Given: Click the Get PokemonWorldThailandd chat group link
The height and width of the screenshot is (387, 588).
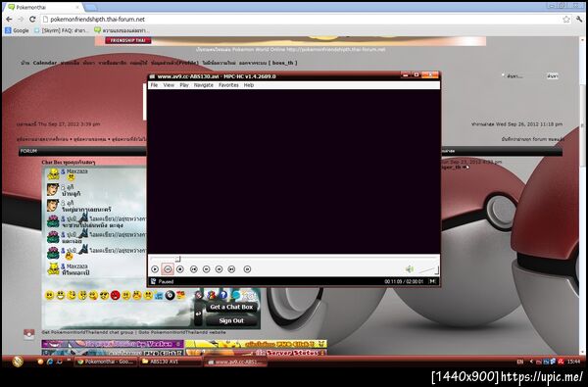Looking at the screenshot, I should (88, 332).
